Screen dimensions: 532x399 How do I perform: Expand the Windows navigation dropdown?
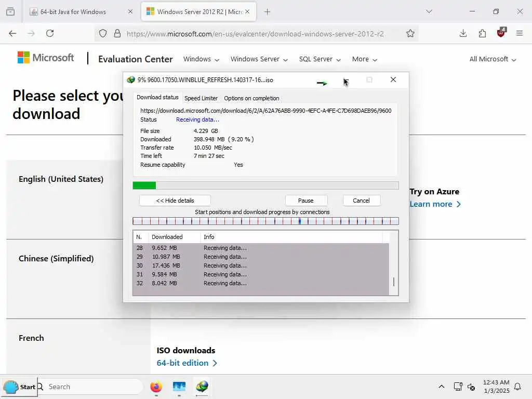pyautogui.click(x=201, y=59)
